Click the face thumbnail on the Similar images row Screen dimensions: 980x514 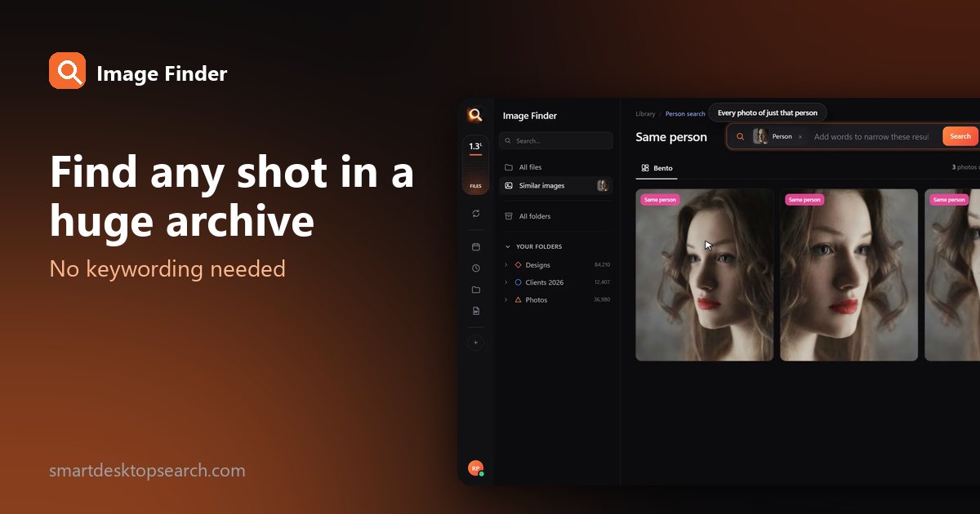[x=603, y=186]
